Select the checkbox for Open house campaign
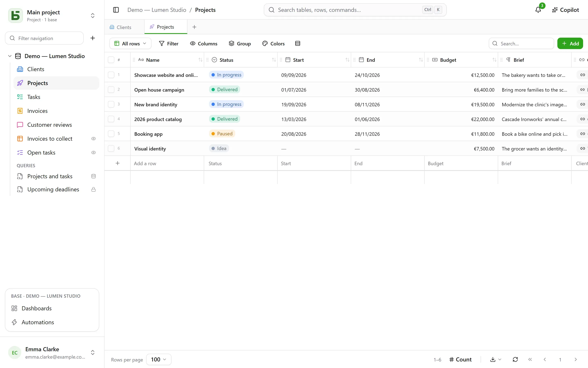The height and width of the screenshot is (368, 588). point(111,90)
